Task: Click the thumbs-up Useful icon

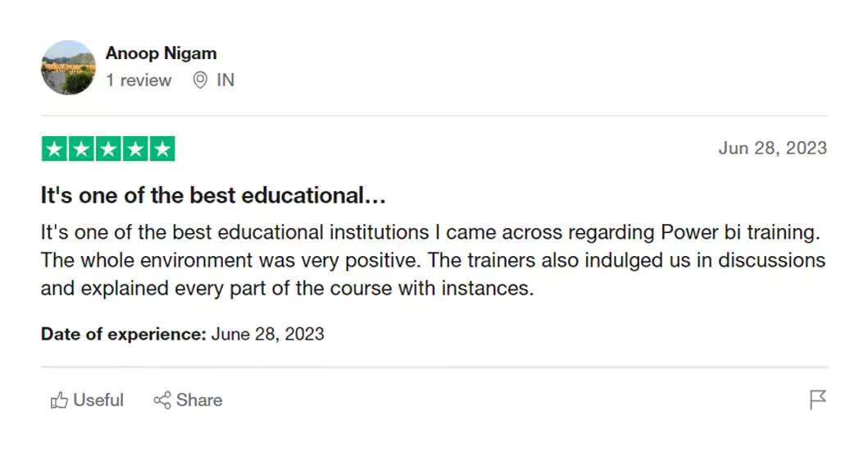Action: coord(59,400)
